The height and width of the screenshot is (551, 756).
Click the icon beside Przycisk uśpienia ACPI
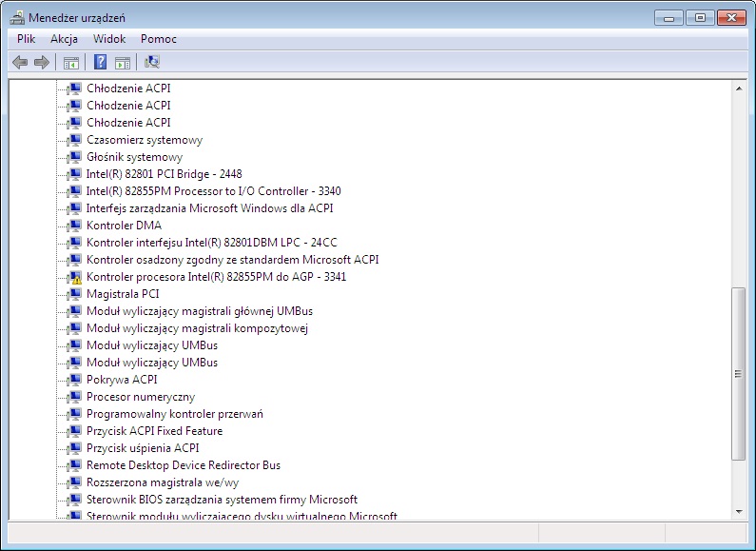point(75,448)
